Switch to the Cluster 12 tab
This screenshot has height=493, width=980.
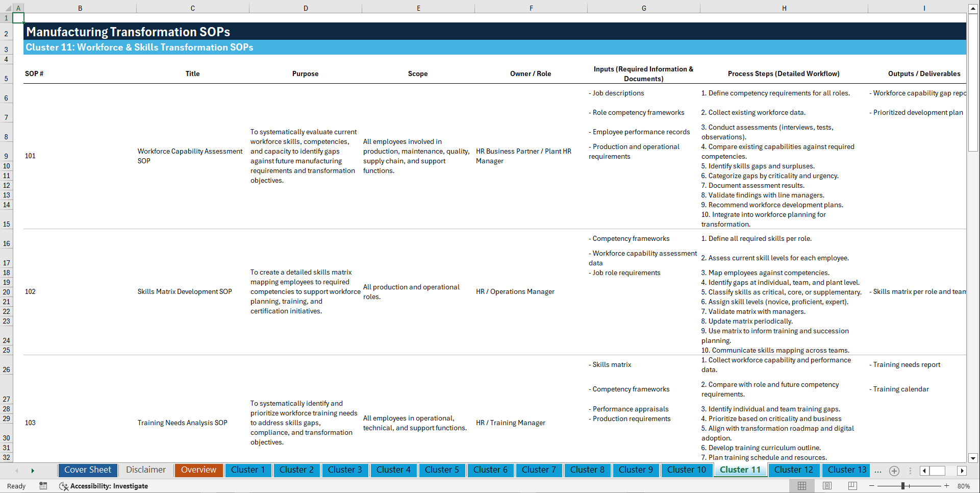[x=794, y=470]
